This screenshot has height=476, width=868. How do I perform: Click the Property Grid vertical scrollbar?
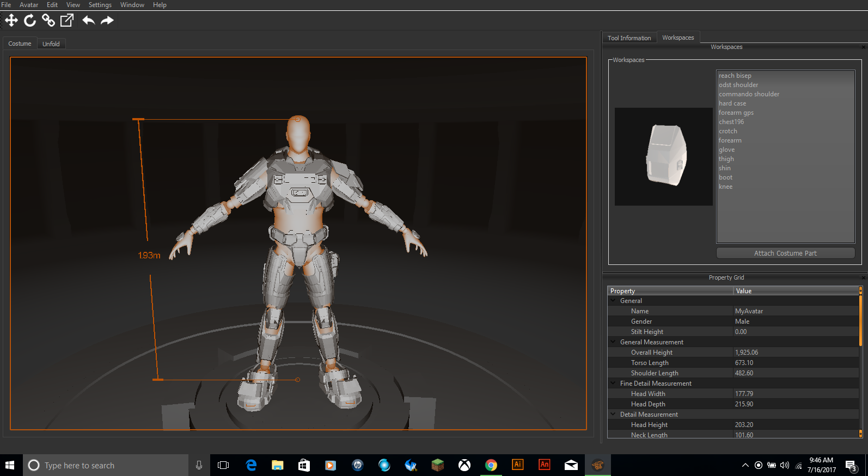(x=860, y=362)
